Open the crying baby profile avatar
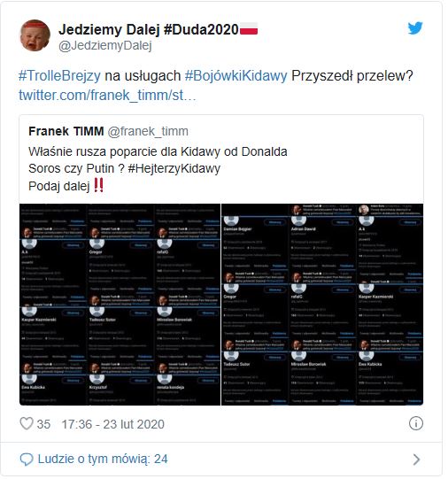This screenshot has height=479, width=448. [x=35, y=35]
